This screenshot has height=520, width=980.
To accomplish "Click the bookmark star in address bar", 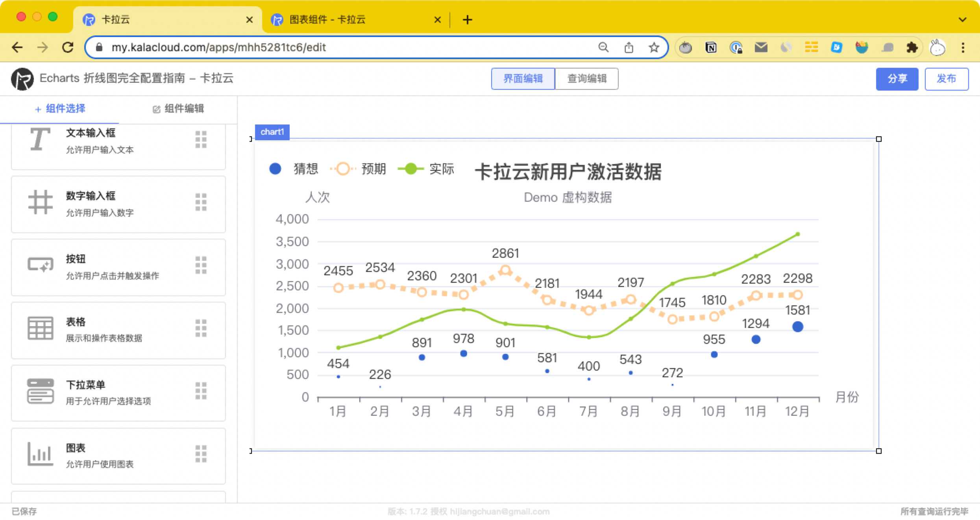I will [654, 48].
